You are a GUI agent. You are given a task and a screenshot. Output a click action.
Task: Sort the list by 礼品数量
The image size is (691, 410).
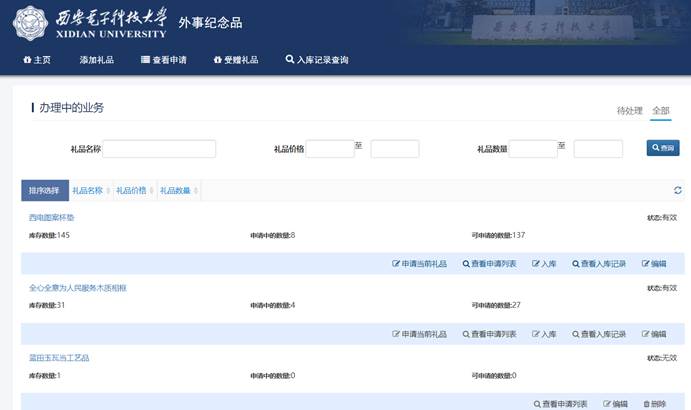coord(178,190)
